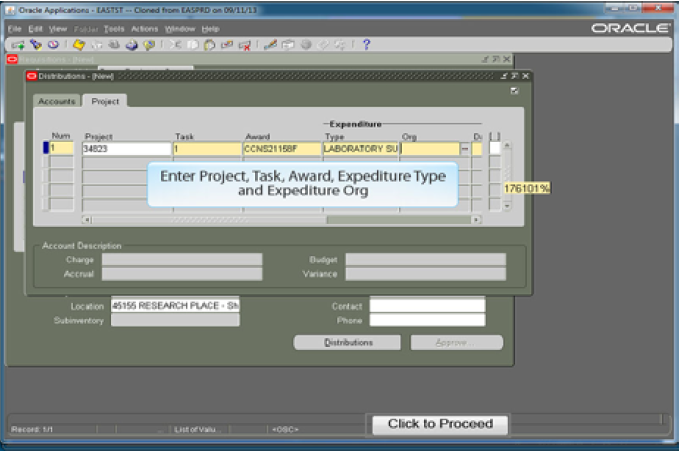683x455 pixels.
Task: Open list of values button beside Org field
Action: coord(465,148)
